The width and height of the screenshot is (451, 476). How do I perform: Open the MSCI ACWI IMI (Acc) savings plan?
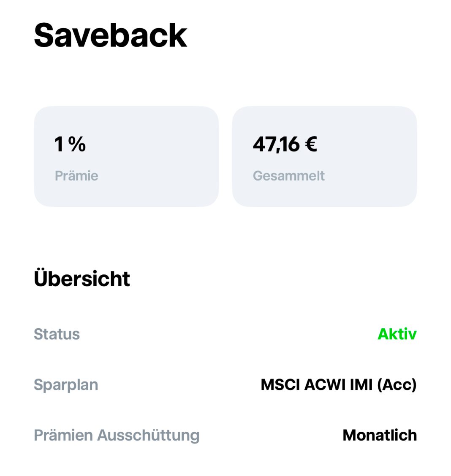(339, 385)
